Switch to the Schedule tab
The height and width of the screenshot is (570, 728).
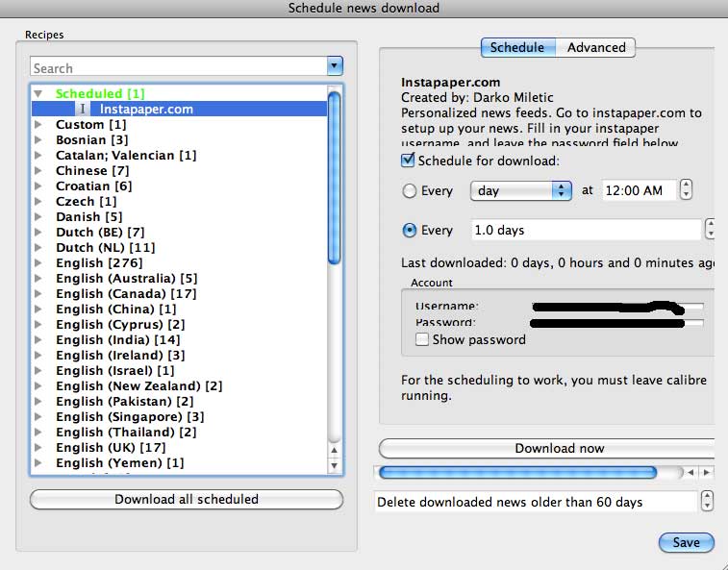pyautogui.click(x=517, y=47)
